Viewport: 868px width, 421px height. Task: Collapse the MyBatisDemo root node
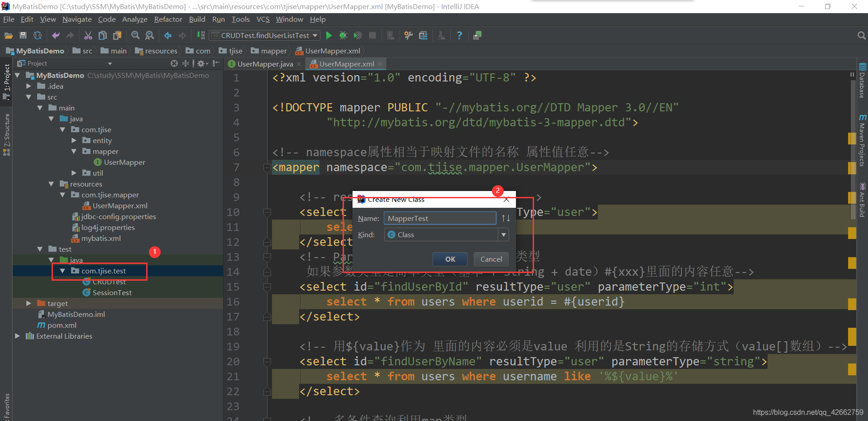17,75
